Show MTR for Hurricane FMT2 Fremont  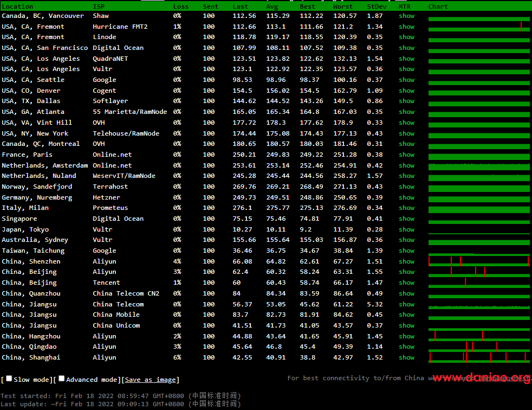click(406, 27)
